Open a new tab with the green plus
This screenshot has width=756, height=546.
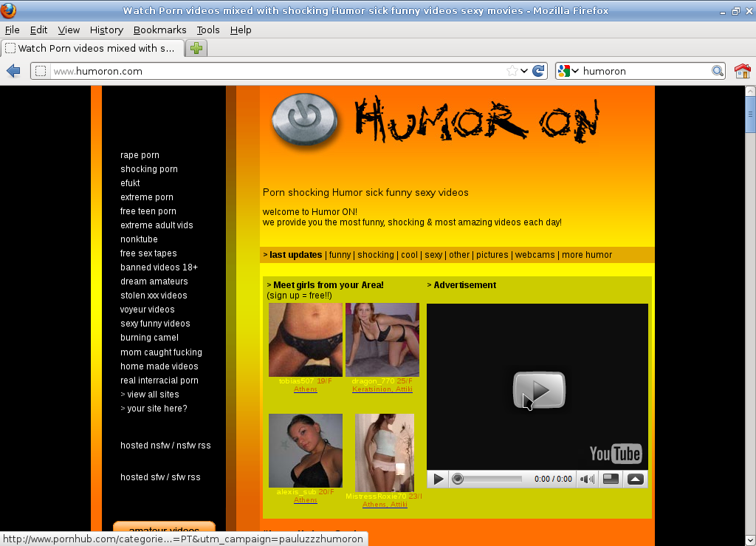tap(196, 48)
